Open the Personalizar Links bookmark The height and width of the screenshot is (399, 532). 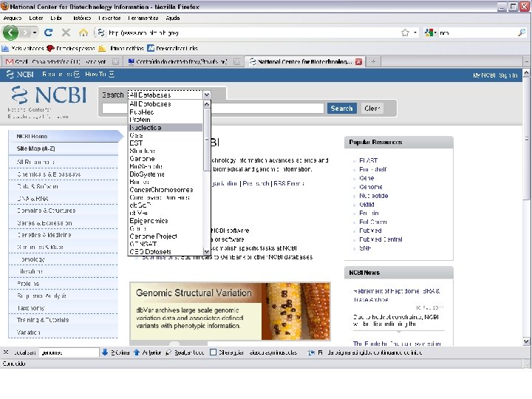(x=172, y=49)
